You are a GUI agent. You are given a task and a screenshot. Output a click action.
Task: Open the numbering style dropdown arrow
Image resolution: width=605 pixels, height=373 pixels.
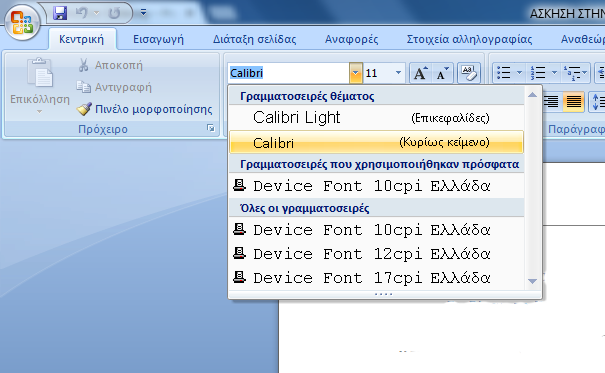pyautogui.click(x=554, y=73)
